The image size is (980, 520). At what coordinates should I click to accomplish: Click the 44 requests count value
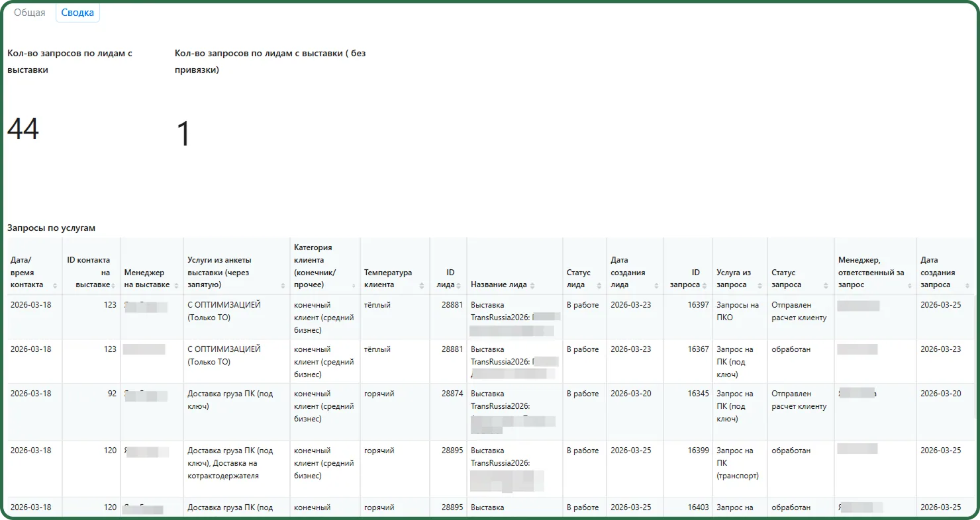click(23, 128)
